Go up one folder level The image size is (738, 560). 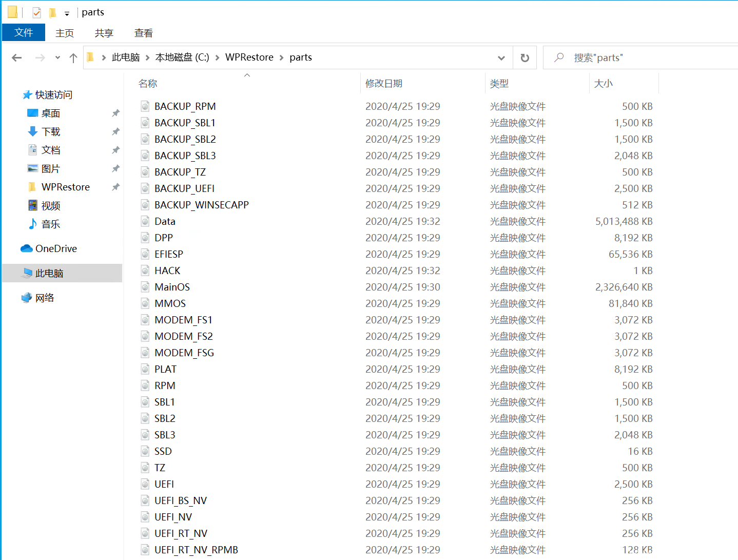(x=73, y=58)
